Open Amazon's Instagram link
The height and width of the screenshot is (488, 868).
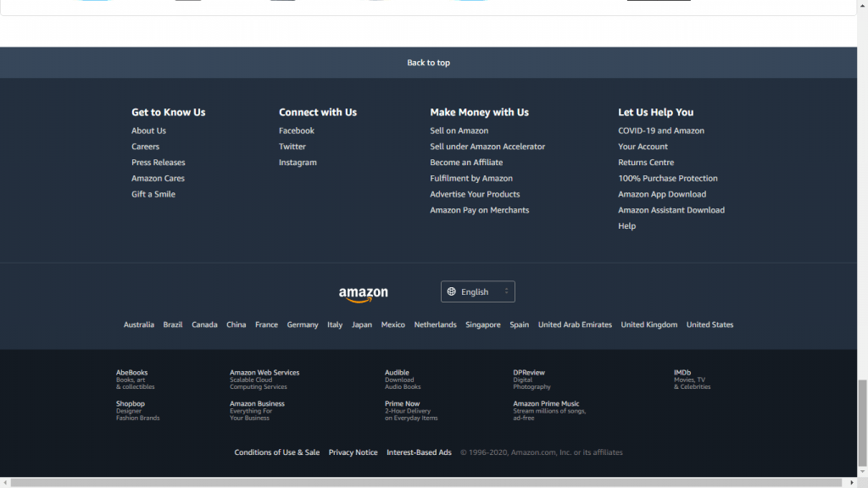pos(298,163)
